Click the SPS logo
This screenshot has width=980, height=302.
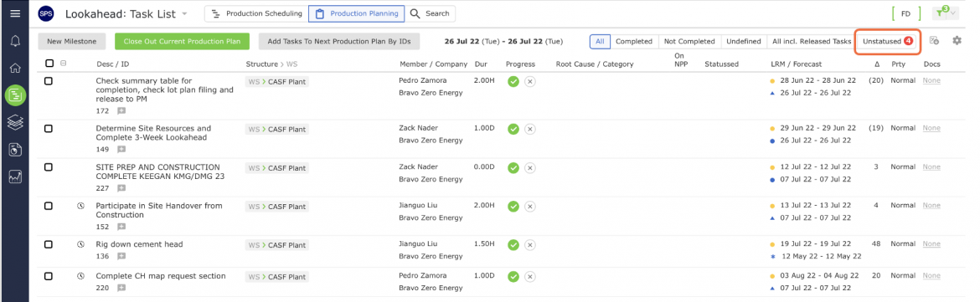click(x=45, y=13)
